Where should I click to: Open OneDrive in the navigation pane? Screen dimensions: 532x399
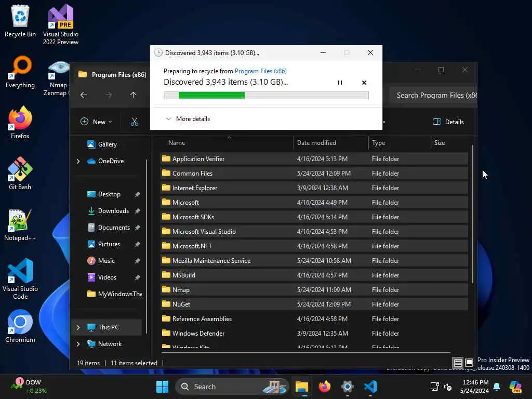click(x=105, y=161)
